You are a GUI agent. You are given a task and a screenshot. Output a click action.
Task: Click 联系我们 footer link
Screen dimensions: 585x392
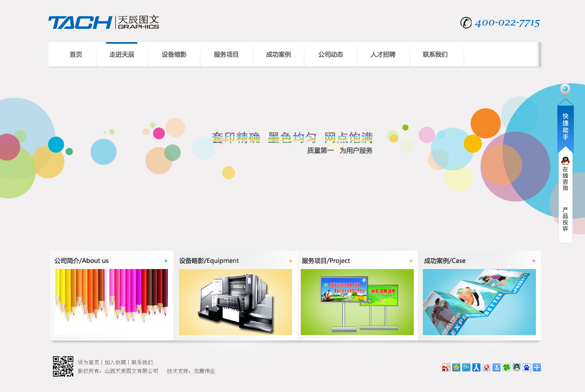pos(142,362)
